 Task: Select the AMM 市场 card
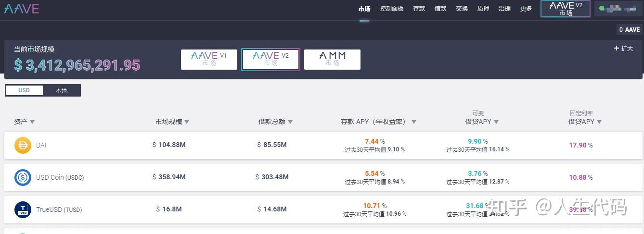tap(332, 60)
